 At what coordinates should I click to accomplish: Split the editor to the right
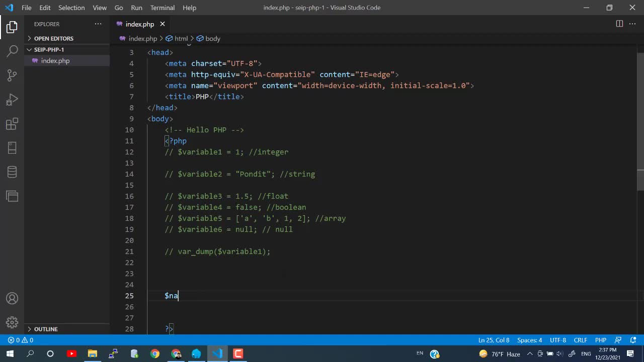(x=619, y=24)
